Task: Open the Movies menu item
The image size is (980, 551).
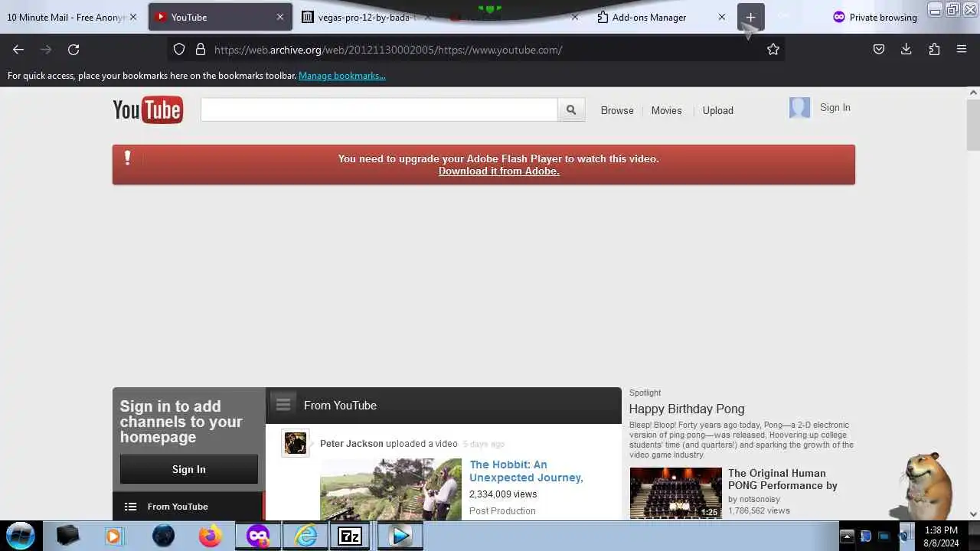Action: click(x=666, y=110)
